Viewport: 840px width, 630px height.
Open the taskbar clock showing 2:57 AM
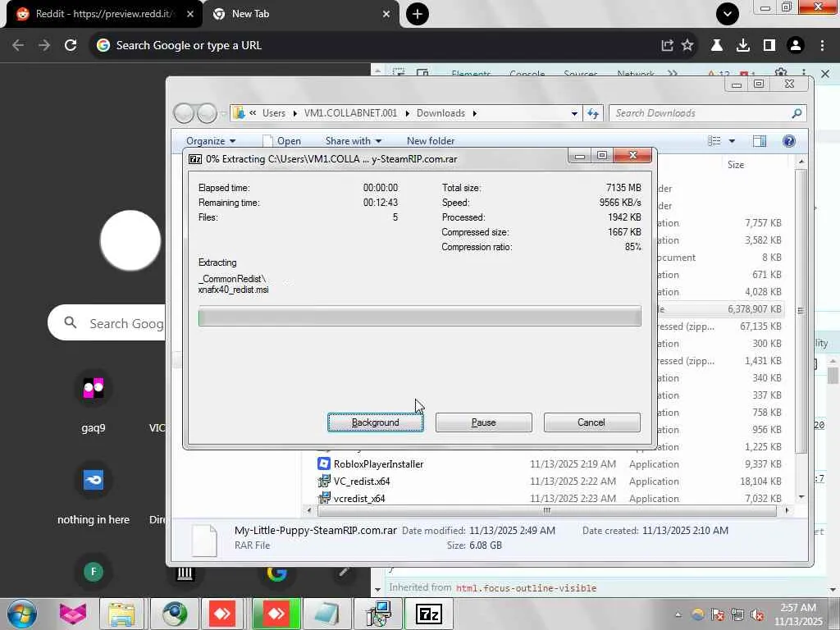[799, 614]
